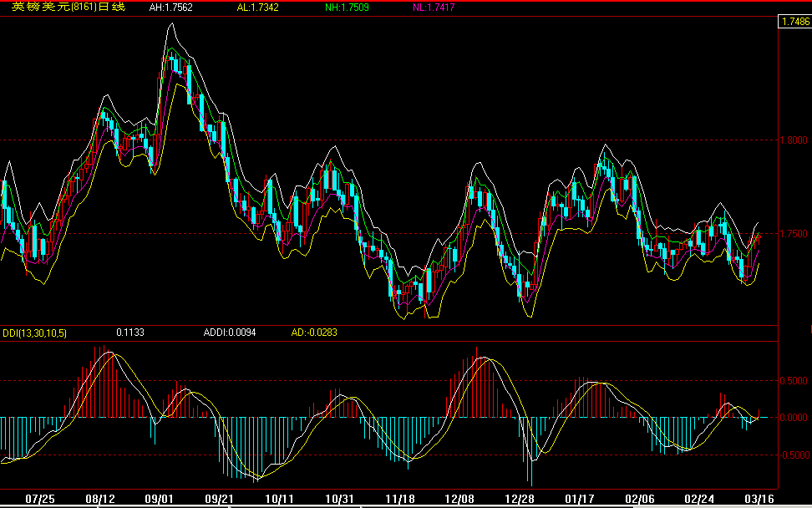Click the 11/18 date marker

point(400,499)
